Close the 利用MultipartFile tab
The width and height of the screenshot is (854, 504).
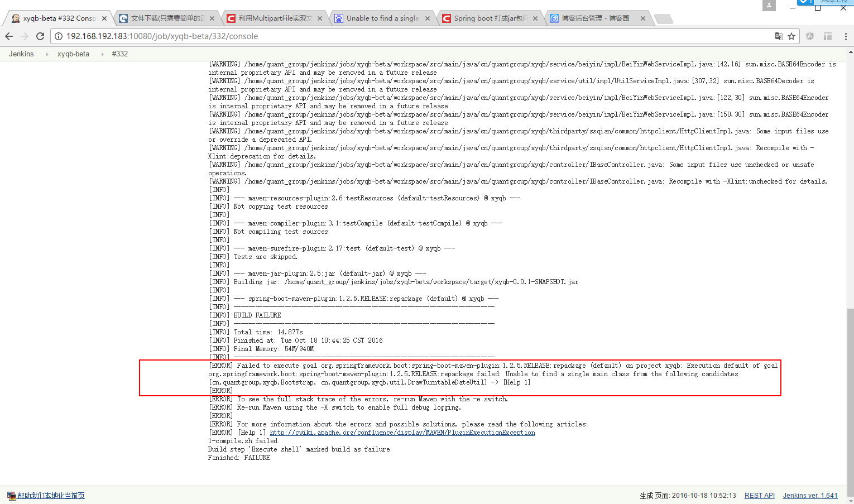coord(320,18)
